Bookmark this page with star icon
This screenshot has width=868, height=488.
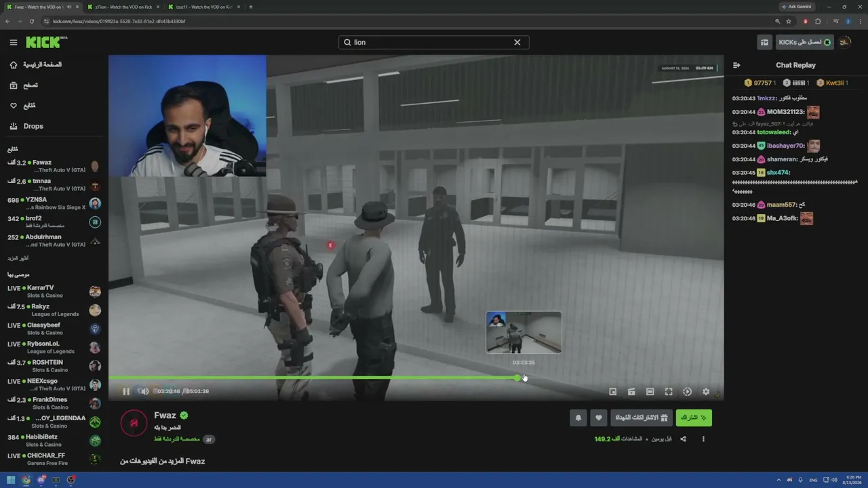tap(789, 21)
